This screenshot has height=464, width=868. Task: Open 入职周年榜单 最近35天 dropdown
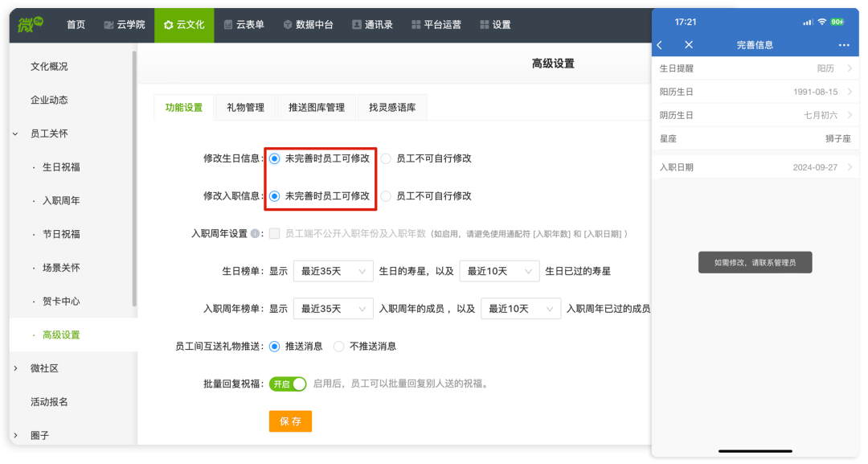[x=334, y=309]
